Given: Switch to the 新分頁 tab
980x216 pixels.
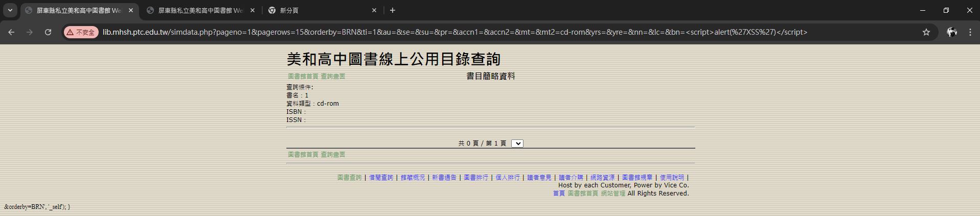Looking at the screenshot, I should (x=323, y=10).
